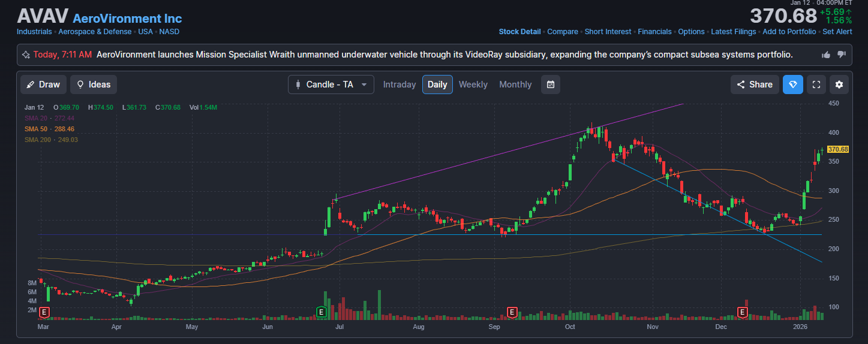Click the SMA 200 indicator label
The width and height of the screenshot is (868, 344).
[x=52, y=140]
